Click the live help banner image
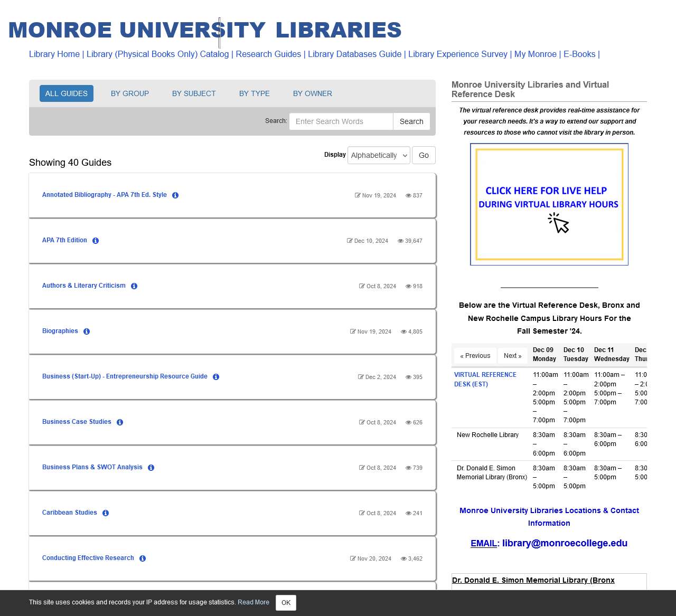The height and width of the screenshot is (616, 676). pos(549,204)
